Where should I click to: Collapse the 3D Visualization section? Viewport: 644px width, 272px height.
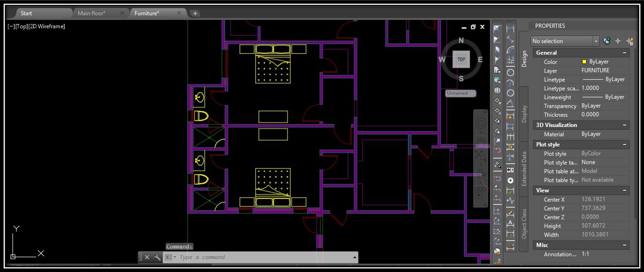pos(625,125)
